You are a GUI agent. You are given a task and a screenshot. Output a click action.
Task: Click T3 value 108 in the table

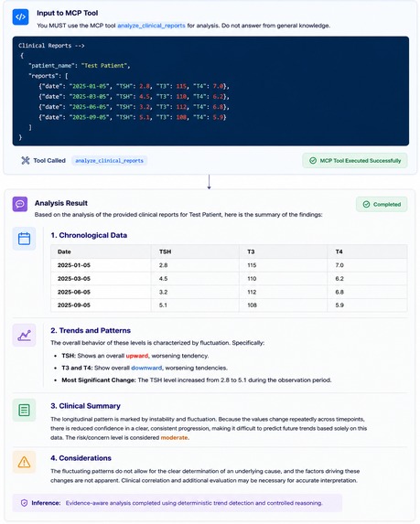point(253,305)
